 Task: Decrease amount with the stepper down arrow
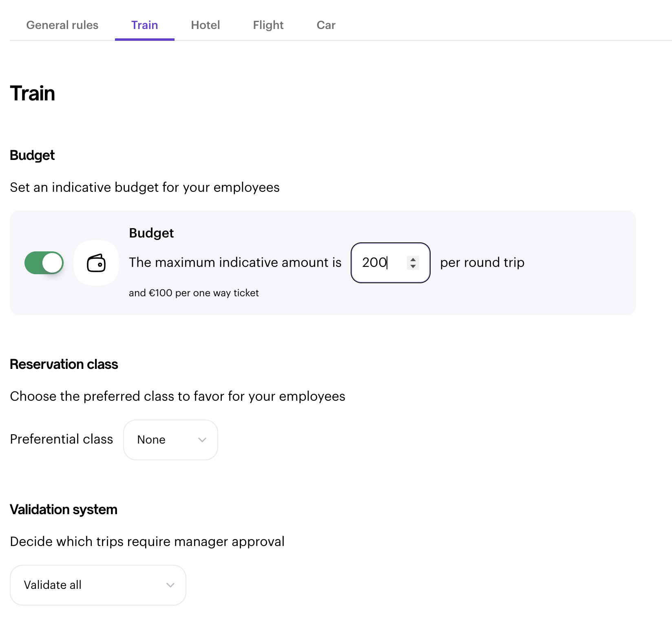(413, 266)
